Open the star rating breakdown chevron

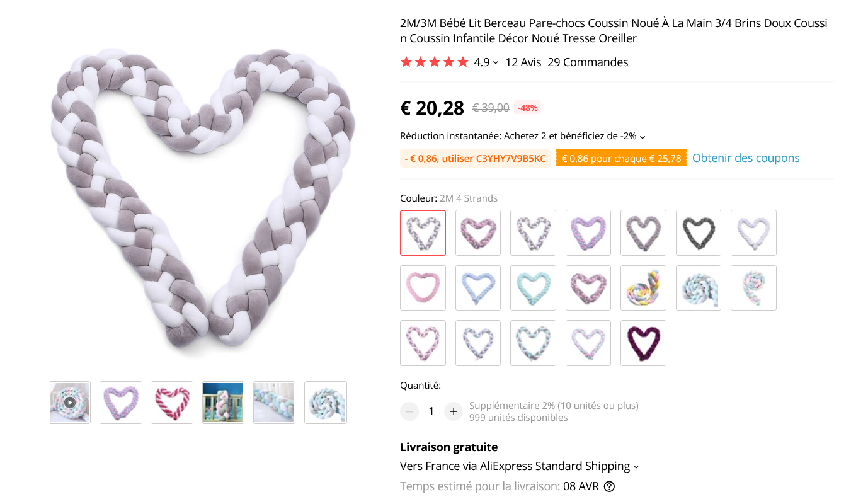[496, 62]
